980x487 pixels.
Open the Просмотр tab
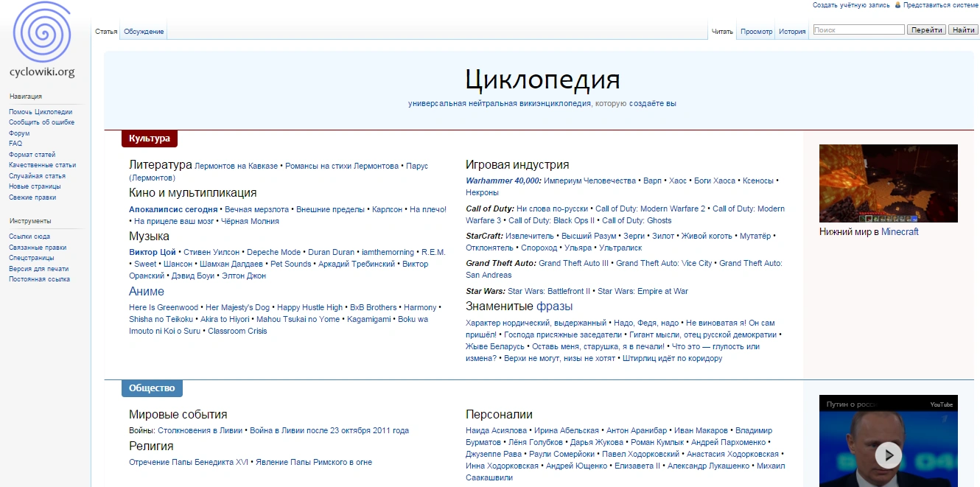click(756, 32)
